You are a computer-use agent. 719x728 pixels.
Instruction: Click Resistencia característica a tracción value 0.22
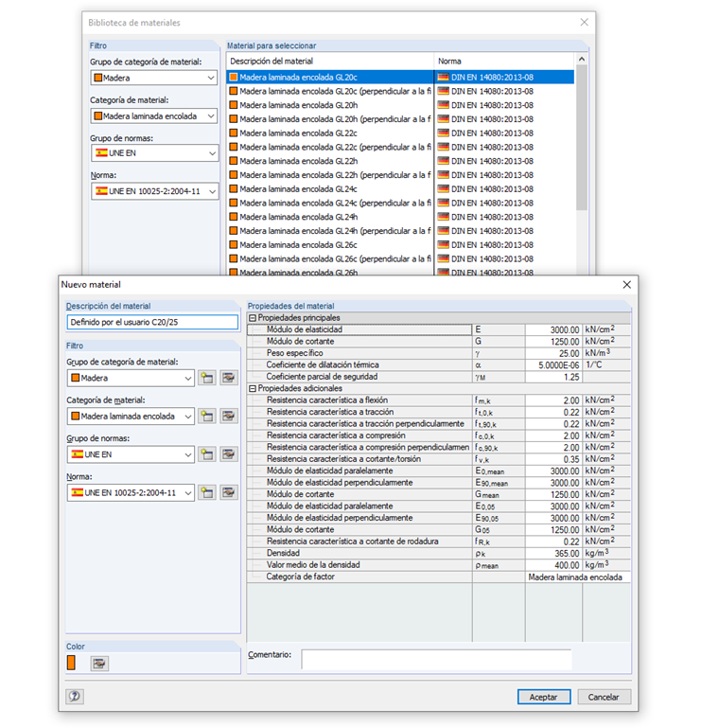553,412
